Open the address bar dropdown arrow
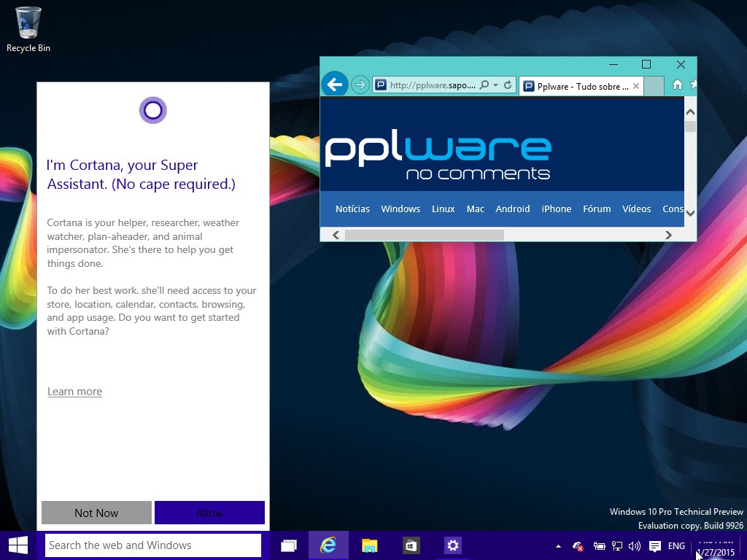 tap(496, 85)
